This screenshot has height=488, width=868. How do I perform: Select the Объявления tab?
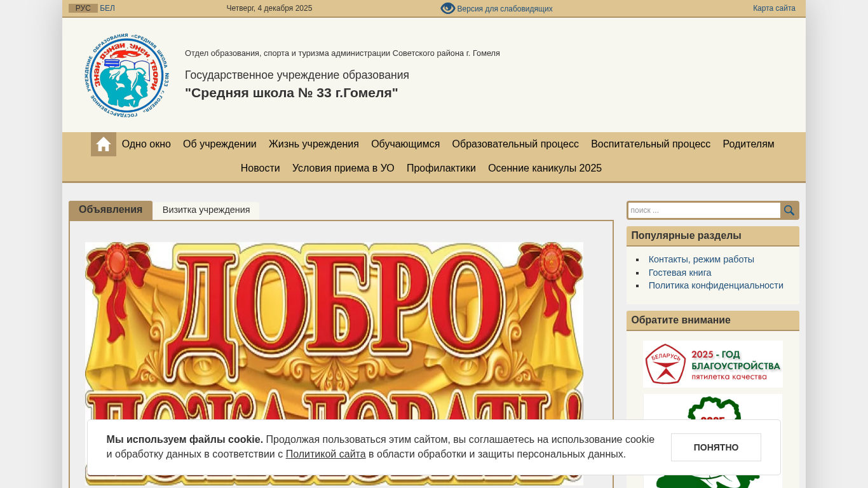click(111, 210)
